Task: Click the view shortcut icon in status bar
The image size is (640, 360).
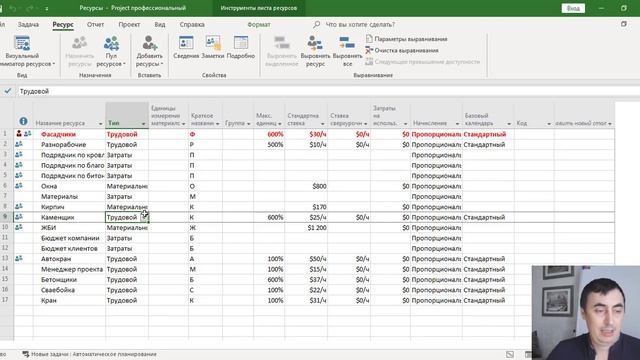Action: point(510,354)
